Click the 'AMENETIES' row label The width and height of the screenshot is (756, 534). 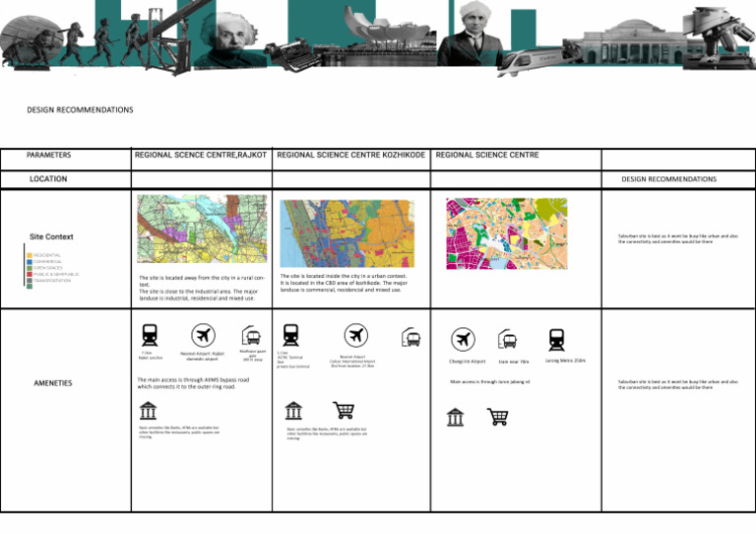53,383
